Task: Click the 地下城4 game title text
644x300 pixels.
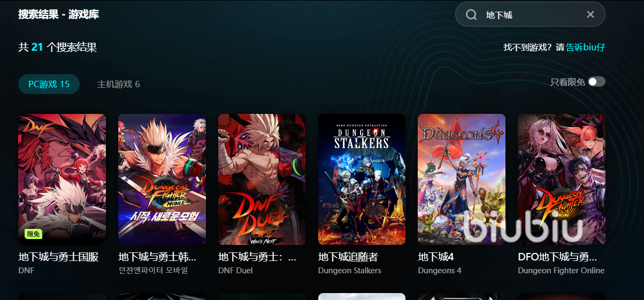Action: point(436,257)
